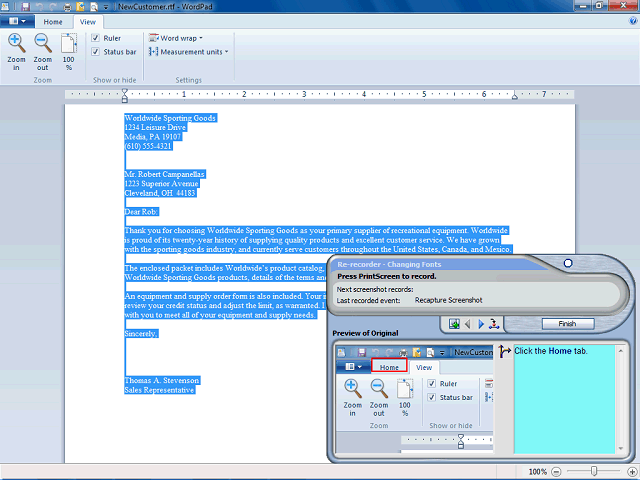
Task: Open Print preview from WordPad's title bar
Action: coord(93,7)
